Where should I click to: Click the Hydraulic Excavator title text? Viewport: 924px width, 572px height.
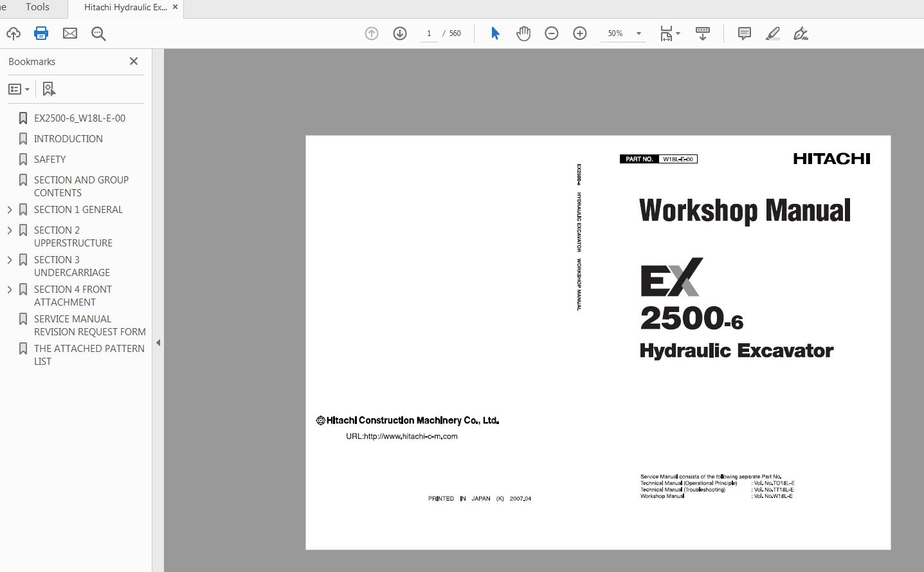click(x=736, y=351)
